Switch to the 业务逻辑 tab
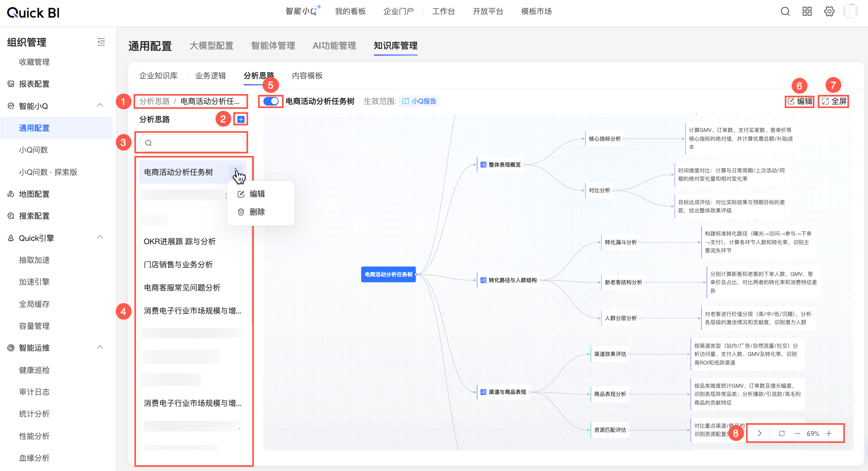Viewport: 868px width, 471px height. (210, 76)
